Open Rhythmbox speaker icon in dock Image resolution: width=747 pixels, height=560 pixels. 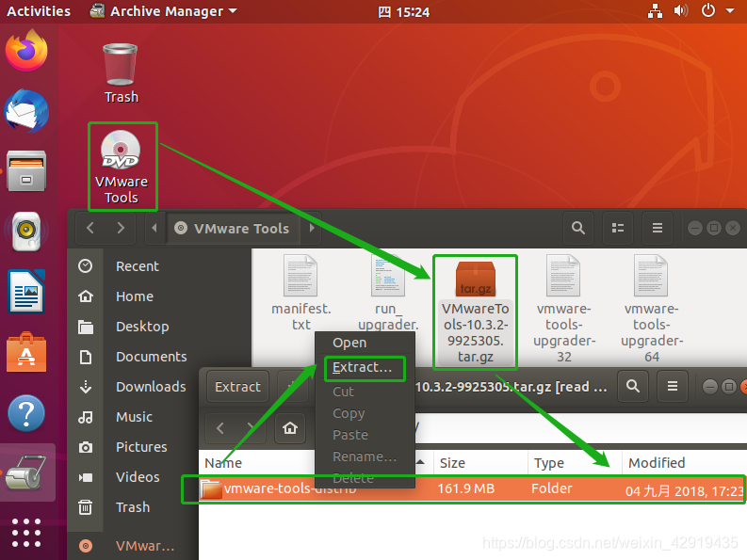26,232
